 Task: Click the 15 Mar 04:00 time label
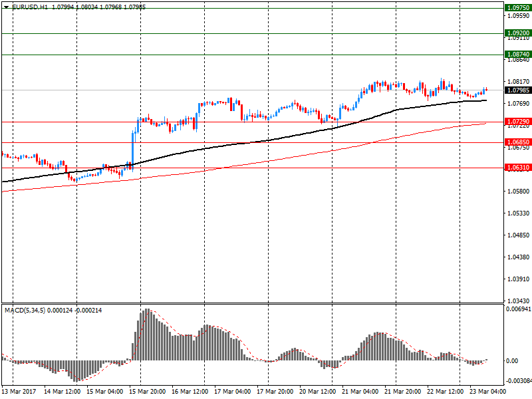click(x=104, y=392)
